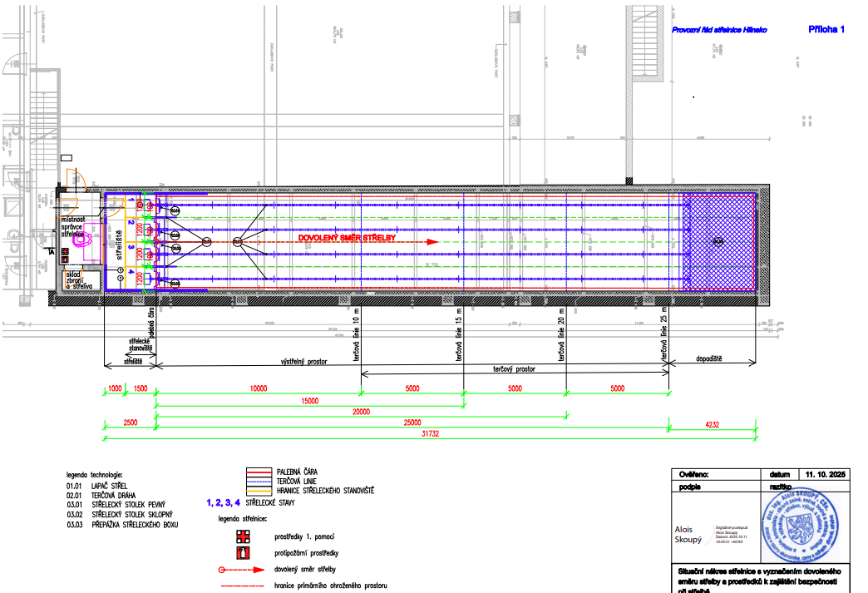
Task: Click the red arrowhead of shooting direction
Action: [x=432, y=242]
